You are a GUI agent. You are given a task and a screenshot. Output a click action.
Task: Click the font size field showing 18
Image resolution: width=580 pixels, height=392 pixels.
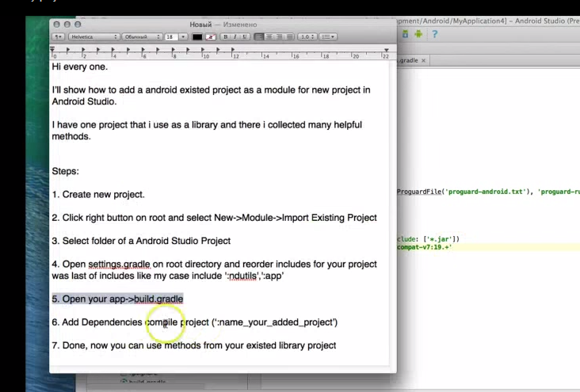[171, 37]
